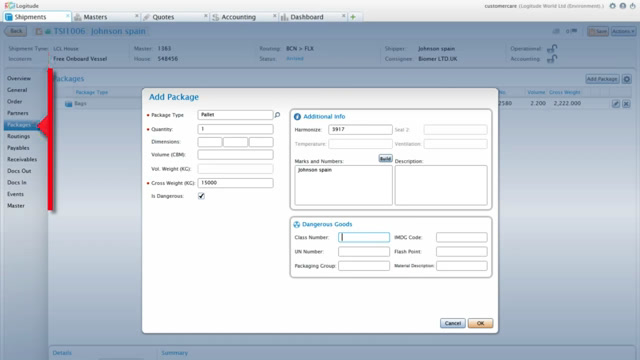
Task: Open Docs Out in sidebar
Action: [19, 171]
